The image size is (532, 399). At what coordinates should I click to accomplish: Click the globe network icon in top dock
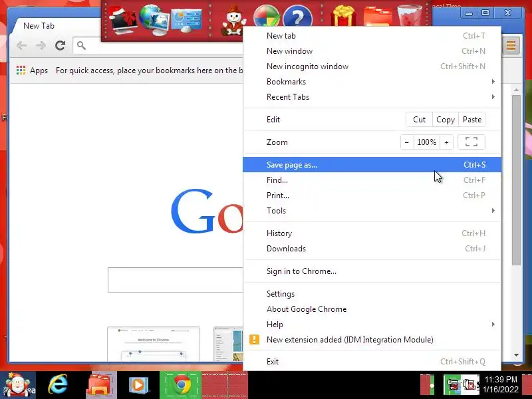click(154, 20)
